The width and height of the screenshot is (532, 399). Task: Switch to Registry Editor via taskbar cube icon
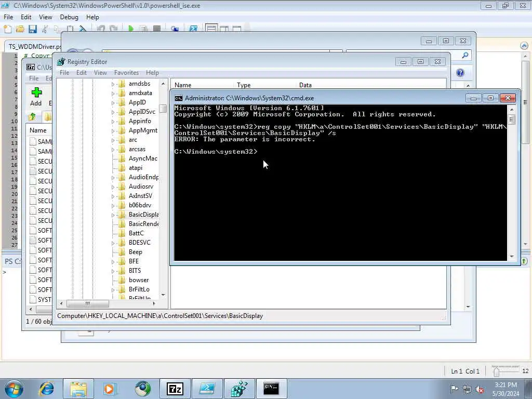tap(239, 389)
